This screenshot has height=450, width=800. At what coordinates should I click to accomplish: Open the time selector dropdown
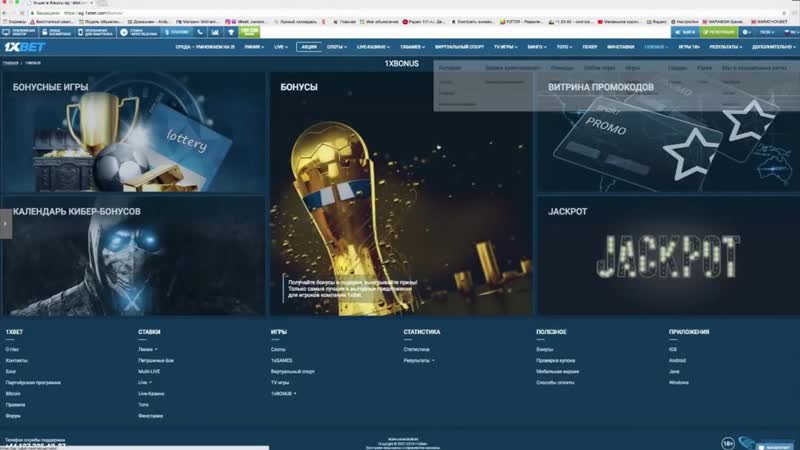pos(767,32)
